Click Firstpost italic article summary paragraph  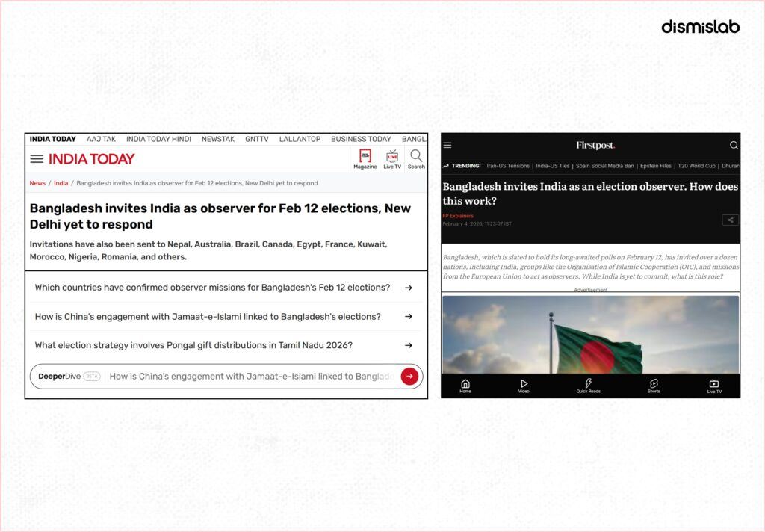click(x=590, y=267)
